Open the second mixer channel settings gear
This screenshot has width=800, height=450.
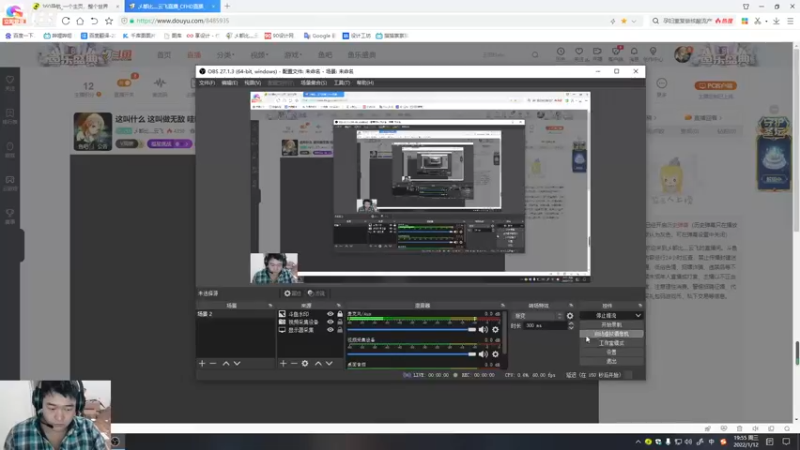click(495, 354)
